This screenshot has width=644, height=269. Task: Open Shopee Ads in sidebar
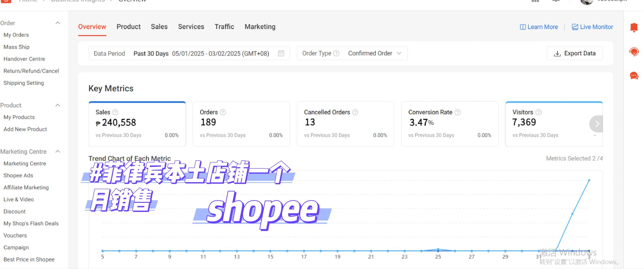[18, 175]
